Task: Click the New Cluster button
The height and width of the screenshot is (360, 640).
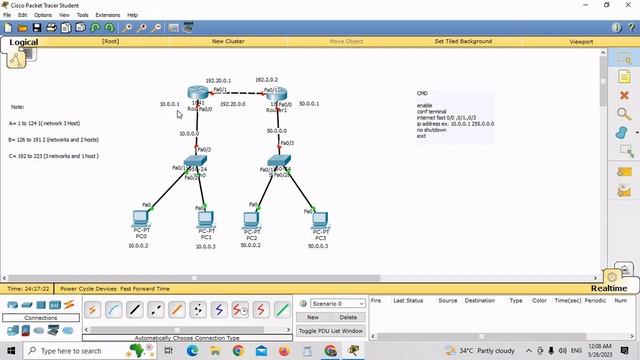Action: click(x=228, y=41)
